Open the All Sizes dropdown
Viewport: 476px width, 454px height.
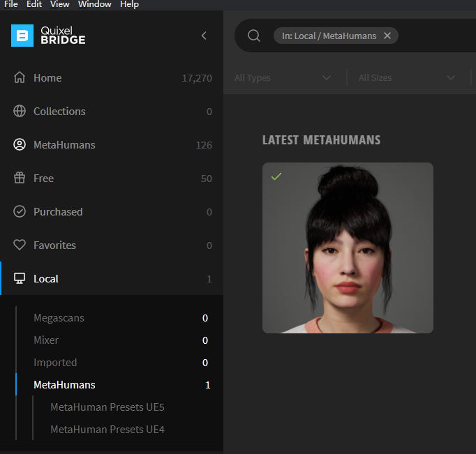tap(406, 77)
